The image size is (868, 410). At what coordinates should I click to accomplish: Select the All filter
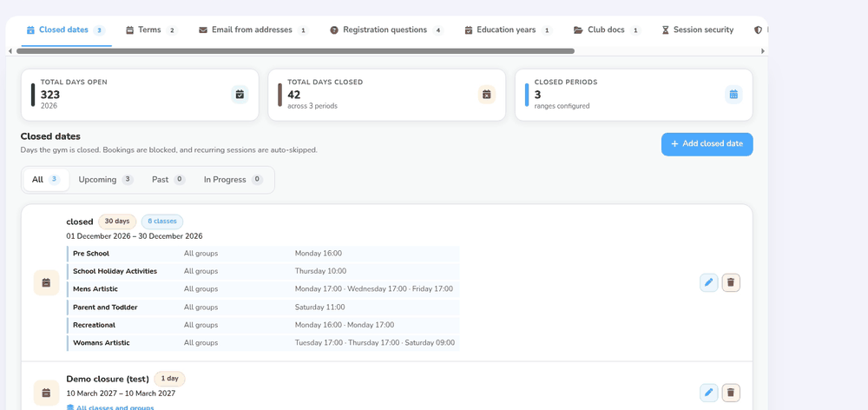46,180
